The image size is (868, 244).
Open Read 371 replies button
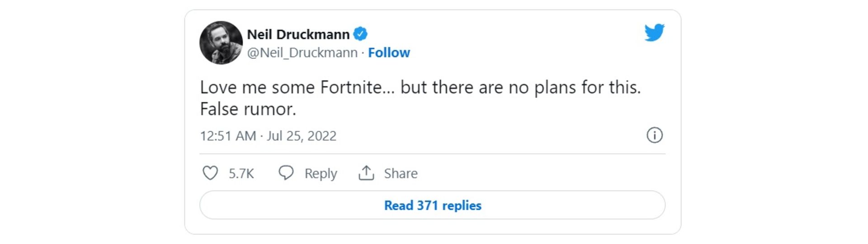click(x=432, y=205)
